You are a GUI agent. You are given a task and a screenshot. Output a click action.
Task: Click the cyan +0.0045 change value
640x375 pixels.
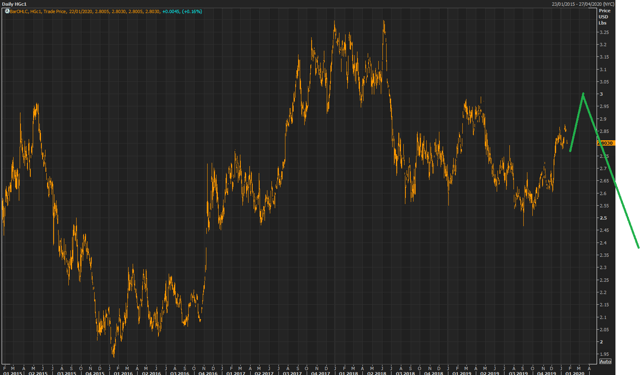click(171, 11)
